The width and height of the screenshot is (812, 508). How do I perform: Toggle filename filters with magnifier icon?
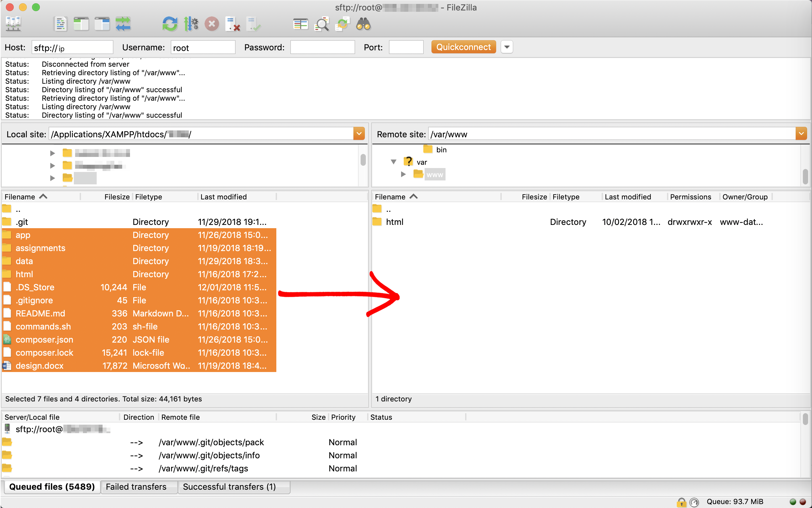click(321, 24)
